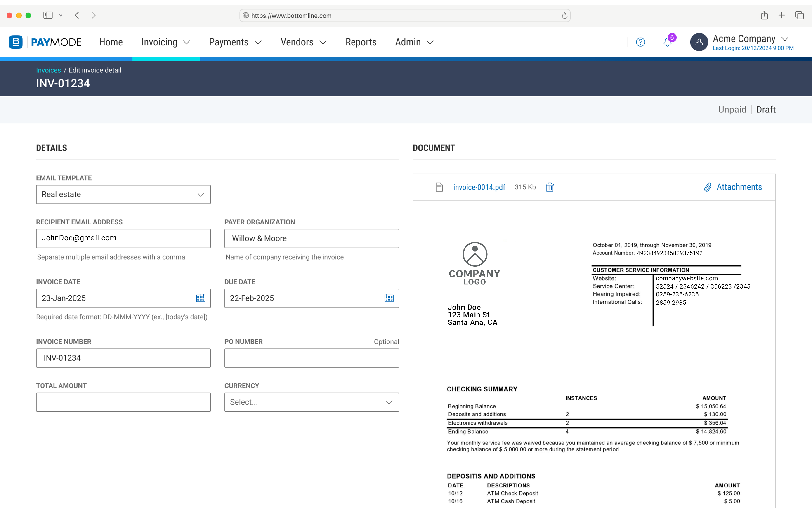
Task: Go forward with browser forward arrow
Action: point(94,15)
